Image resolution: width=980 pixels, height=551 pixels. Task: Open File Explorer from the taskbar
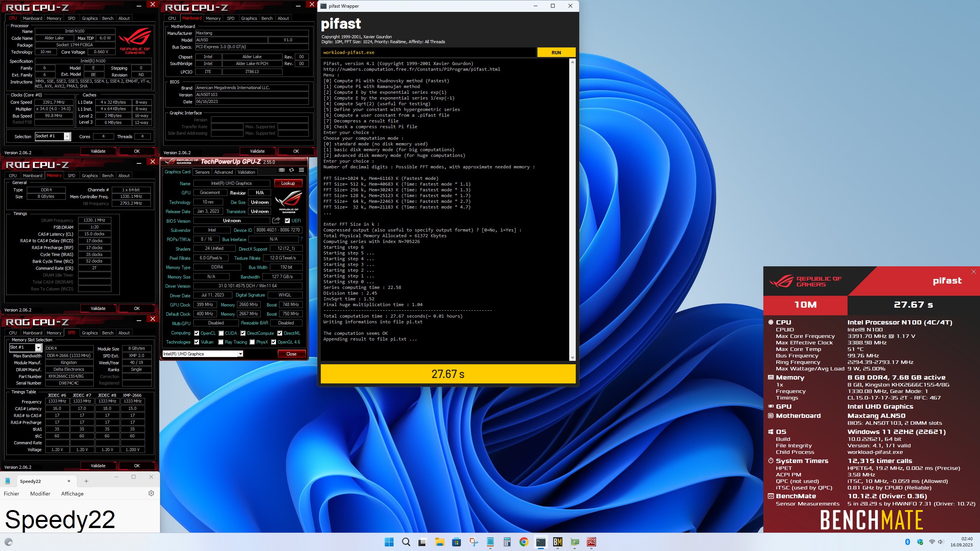click(x=439, y=542)
